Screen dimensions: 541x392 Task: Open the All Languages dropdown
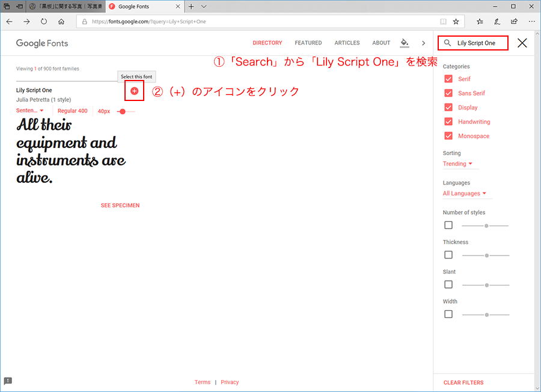pos(465,193)
